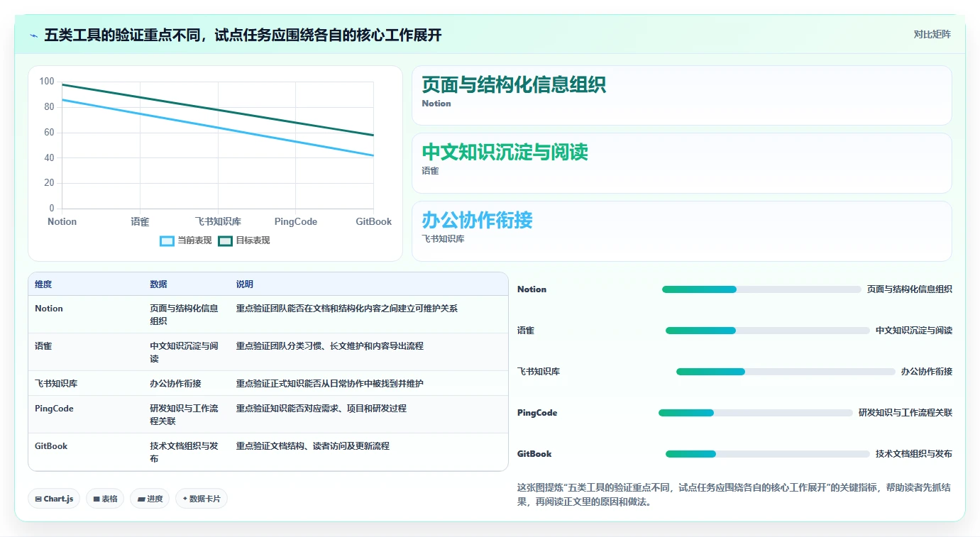Toggle the 当前表现 legend swatch
This screenshot has height=537, width=980.
coord(167,240)
